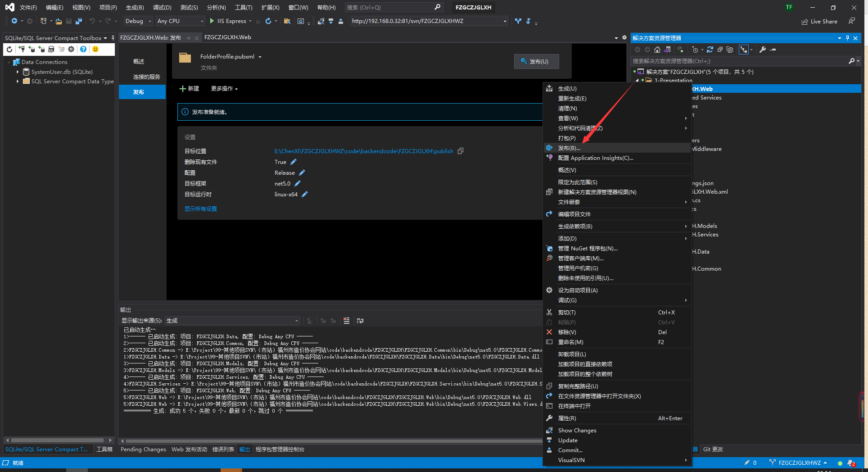
Task: Click the smiley feedback icon
Action: [95, 49]
